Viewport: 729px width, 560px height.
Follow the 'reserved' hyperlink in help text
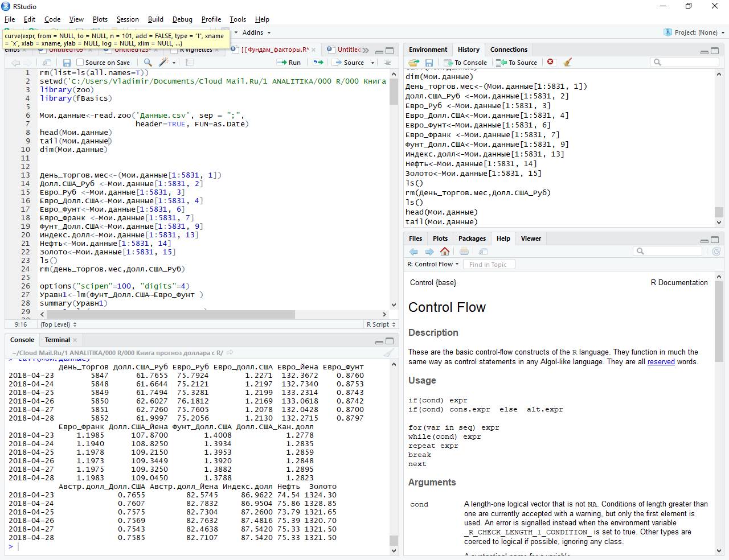pyautogui.click(x=661, y=362)
